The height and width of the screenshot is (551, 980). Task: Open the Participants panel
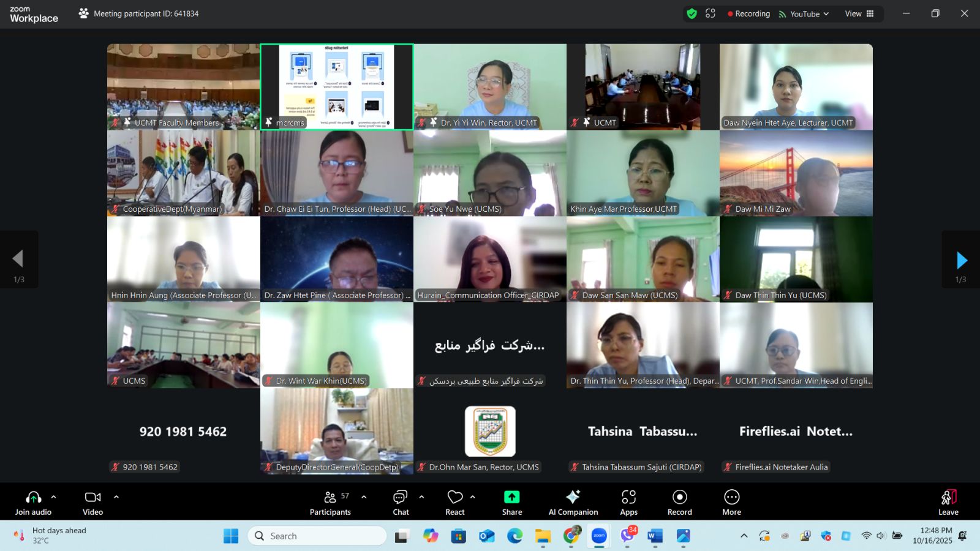(x=330, y=502)
